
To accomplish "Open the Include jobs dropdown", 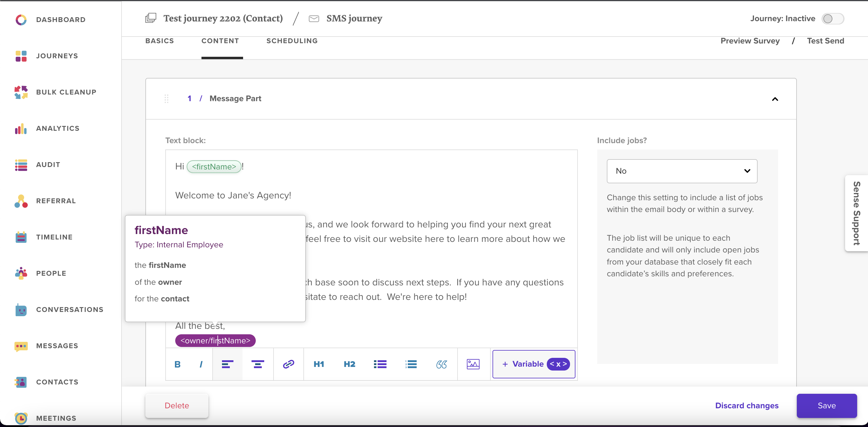I will point(681,171).
